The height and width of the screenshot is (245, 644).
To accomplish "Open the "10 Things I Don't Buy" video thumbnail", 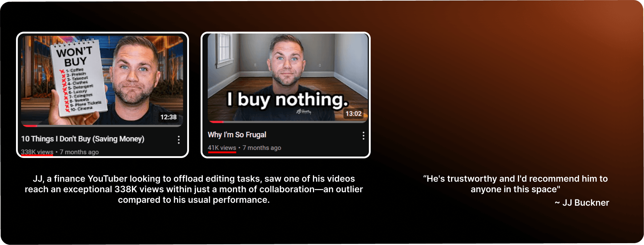I will coord(102,80).
